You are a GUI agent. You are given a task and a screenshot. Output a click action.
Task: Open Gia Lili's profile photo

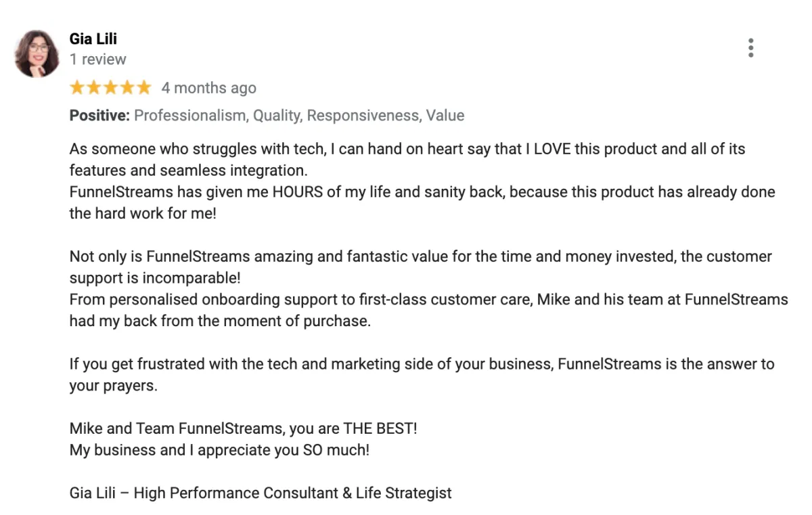37,53
